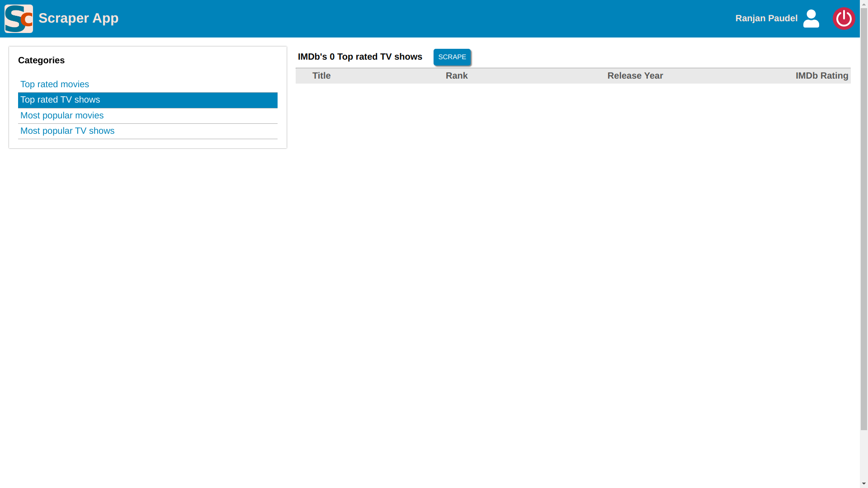Viewport: 868px width, 488px height.
Task: Open the user profile avatar icon
Action: pyautogui.click(x=811, y=19)
